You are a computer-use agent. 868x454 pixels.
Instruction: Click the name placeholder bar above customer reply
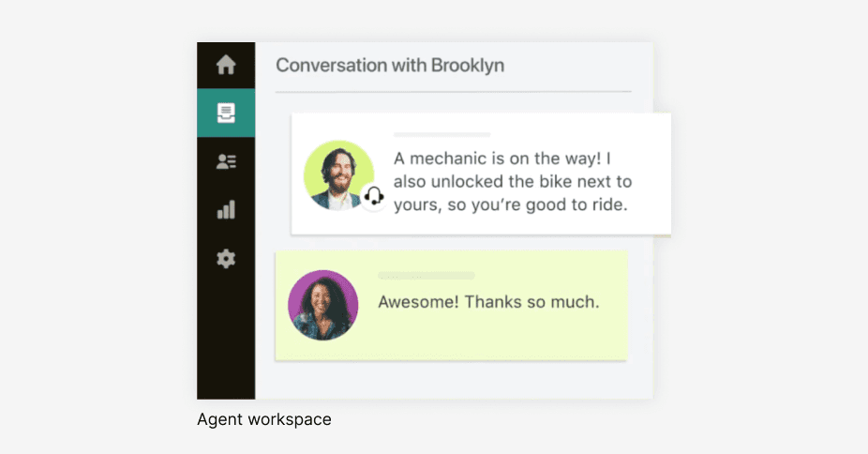pos(427,276)
